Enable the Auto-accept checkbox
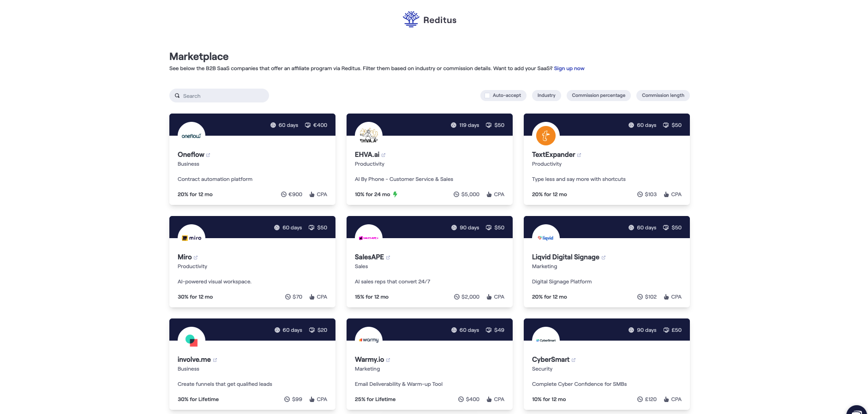868x414 pixels. tap(487, 96)
